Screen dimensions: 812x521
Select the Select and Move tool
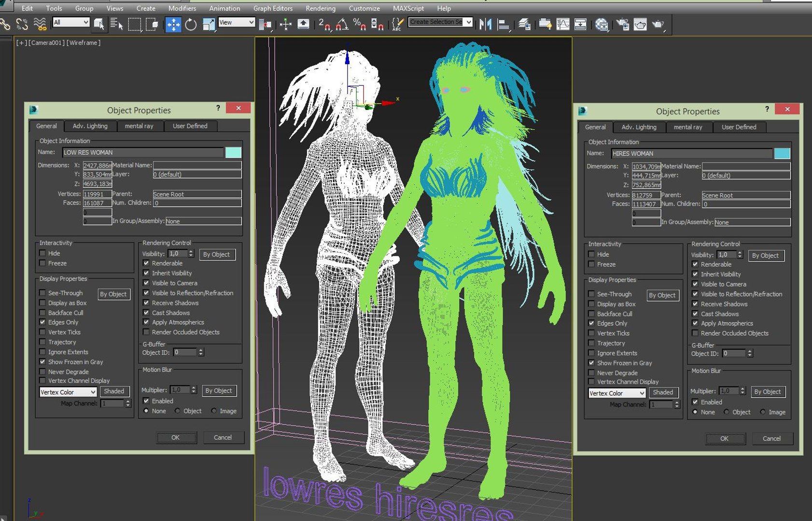click(173, 24)
